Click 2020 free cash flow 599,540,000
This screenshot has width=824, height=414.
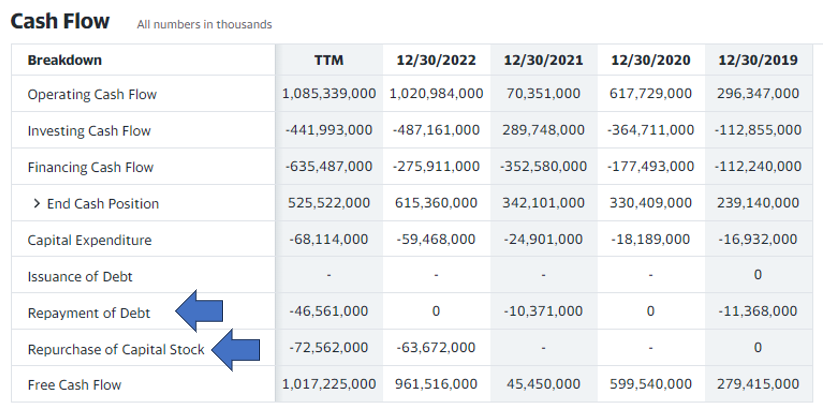[x=651, y=384]
